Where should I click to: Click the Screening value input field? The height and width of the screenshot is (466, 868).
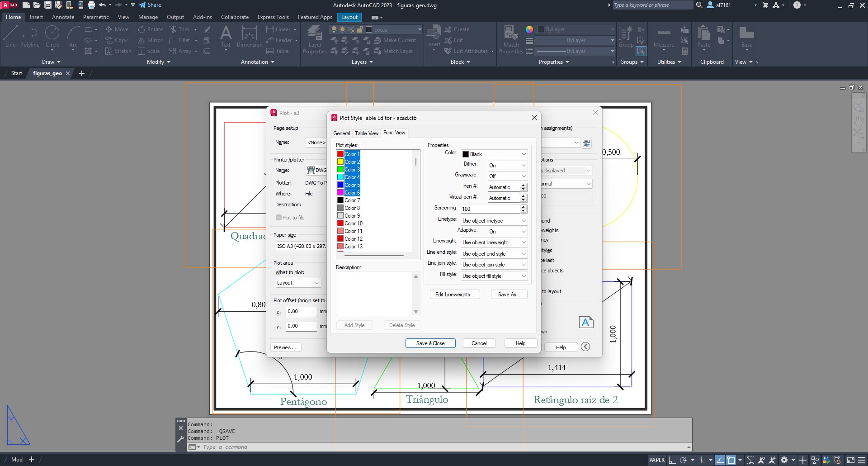coord(490,209)
